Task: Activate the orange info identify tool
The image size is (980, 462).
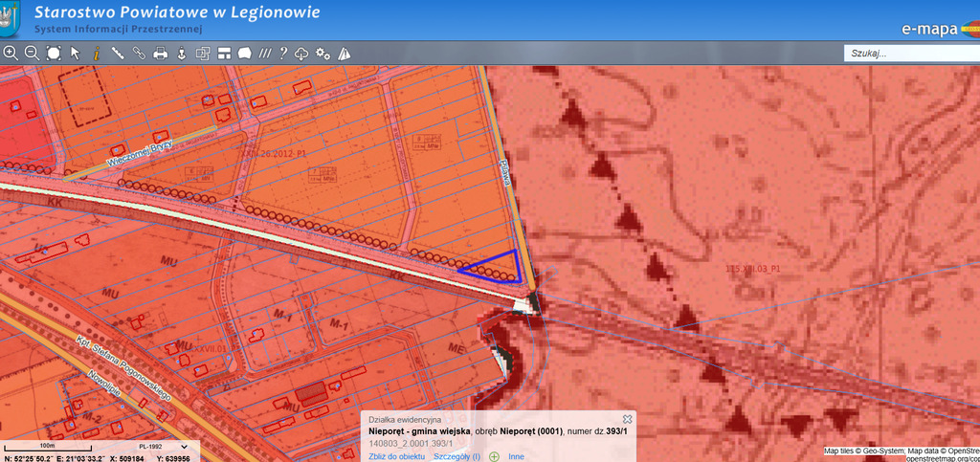Action: (x=97, y=54)
